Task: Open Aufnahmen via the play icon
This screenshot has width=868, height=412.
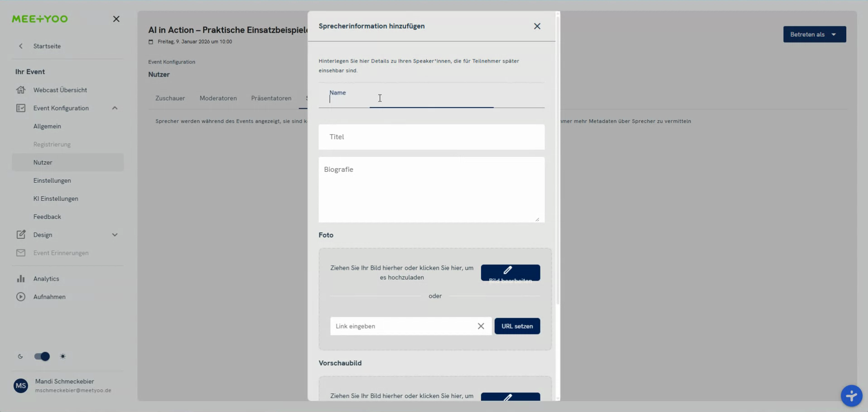Action: coord(21,297)
